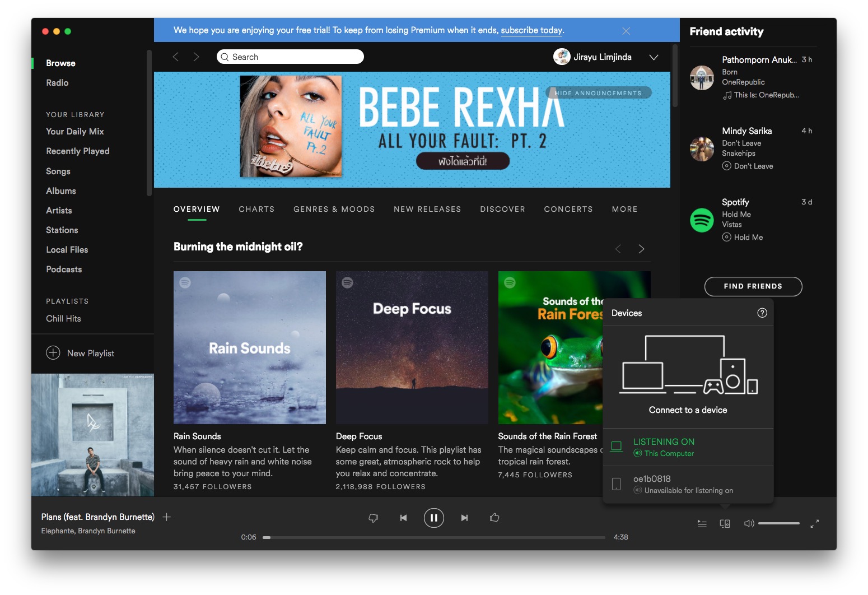Open help in Devices popup
Screen dimensions: 868x595
click(x=762, y=313)
